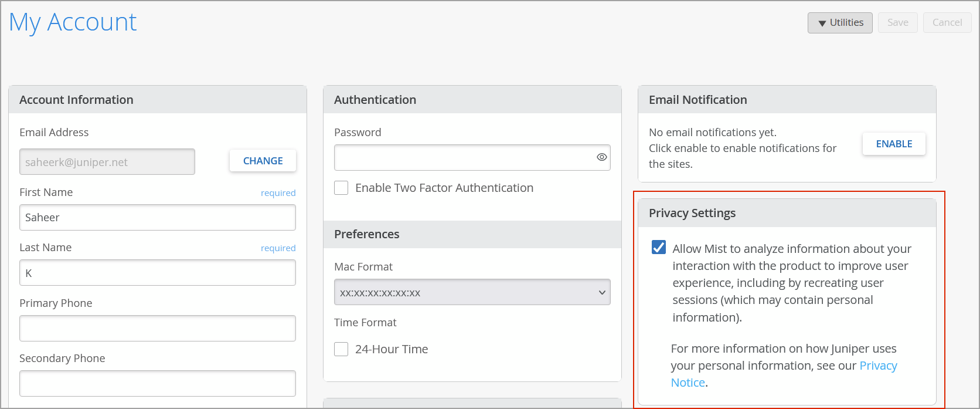Focus the Primary Phone field
The height and width of the screenshot is (409, 980).
(x=157, y=329)
